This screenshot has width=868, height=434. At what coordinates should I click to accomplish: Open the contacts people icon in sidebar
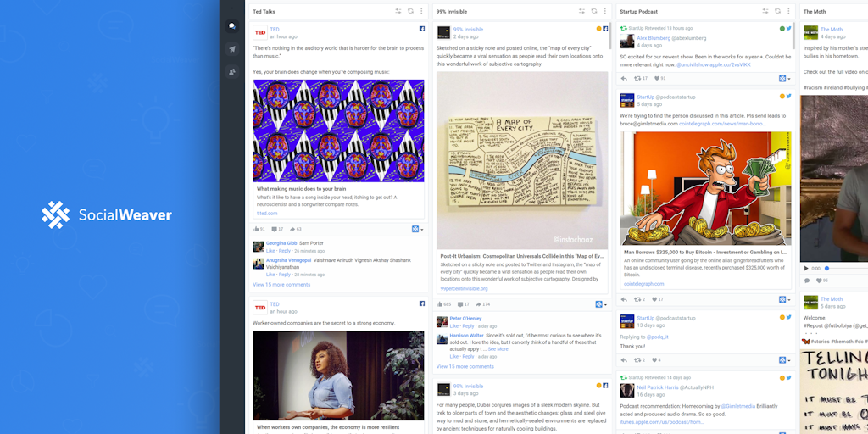232,71
